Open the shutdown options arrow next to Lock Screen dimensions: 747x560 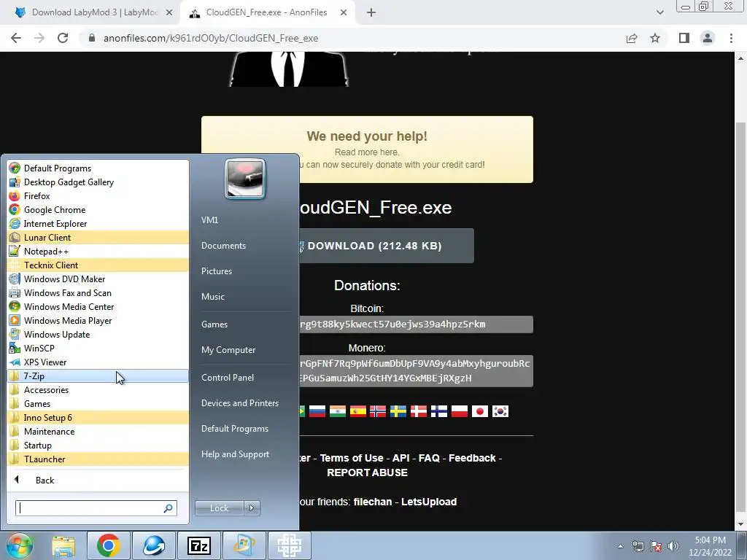(x=252, y=508)
